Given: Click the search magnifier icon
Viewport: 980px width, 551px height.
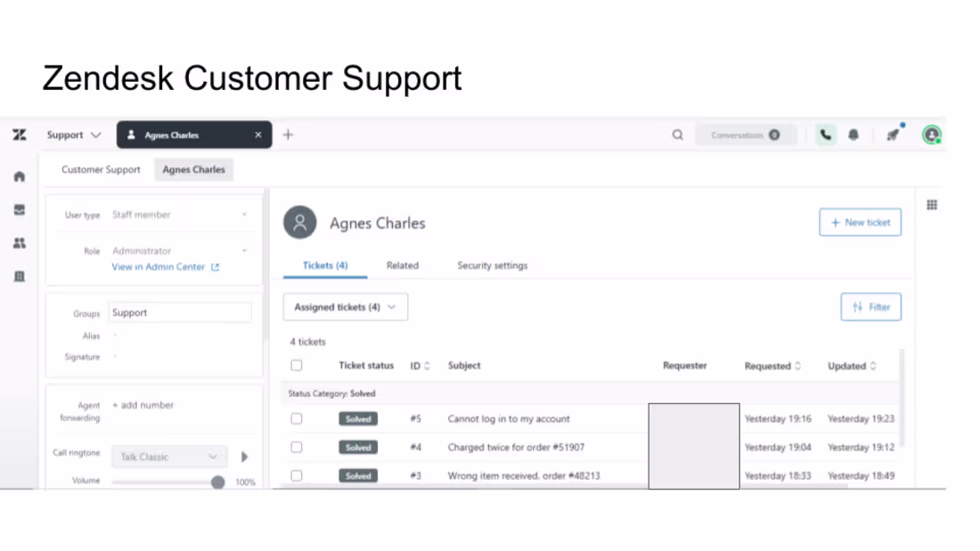Looking at the screenshot, I should click(677, 135).
